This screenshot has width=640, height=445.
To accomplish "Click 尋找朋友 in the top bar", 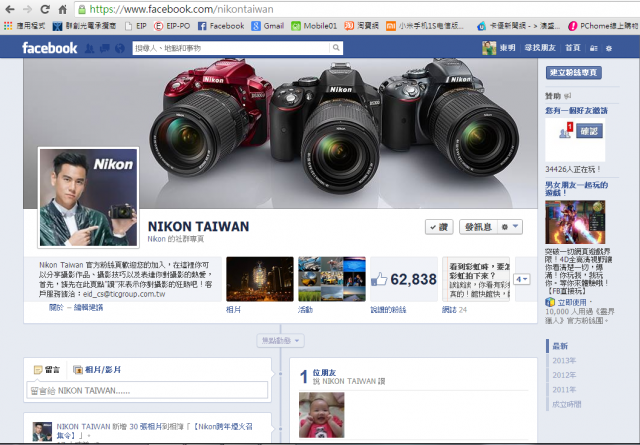I will 540,48.
